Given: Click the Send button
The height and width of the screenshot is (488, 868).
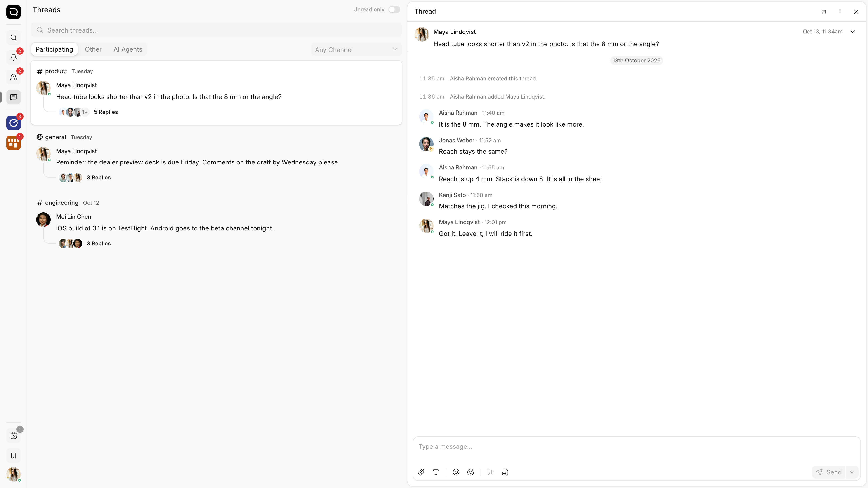Looking at the screenshot, I should 829,472.
